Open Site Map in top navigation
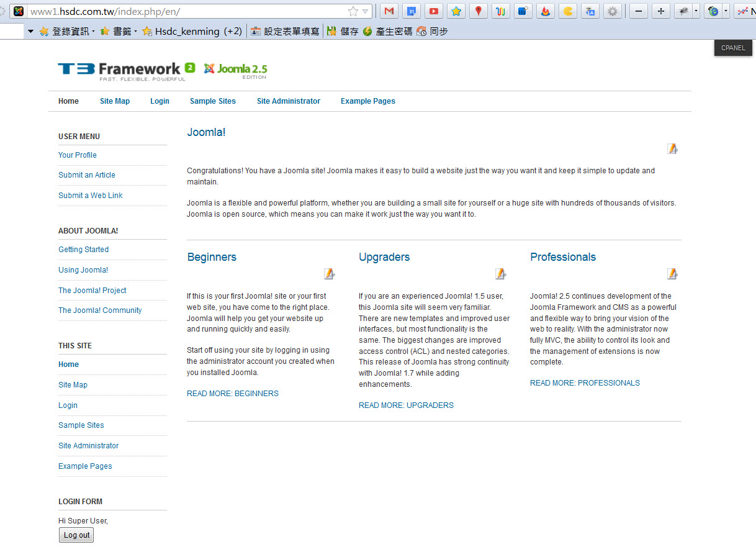This screenshot has height=552, width=756. pyautogui.click(x=115, y=101)
